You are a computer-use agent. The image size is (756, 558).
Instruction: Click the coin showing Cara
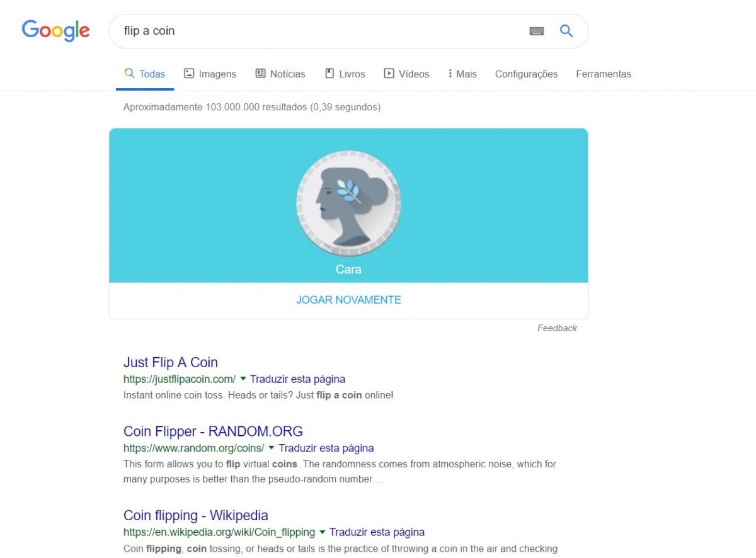(x=348, y=203)
